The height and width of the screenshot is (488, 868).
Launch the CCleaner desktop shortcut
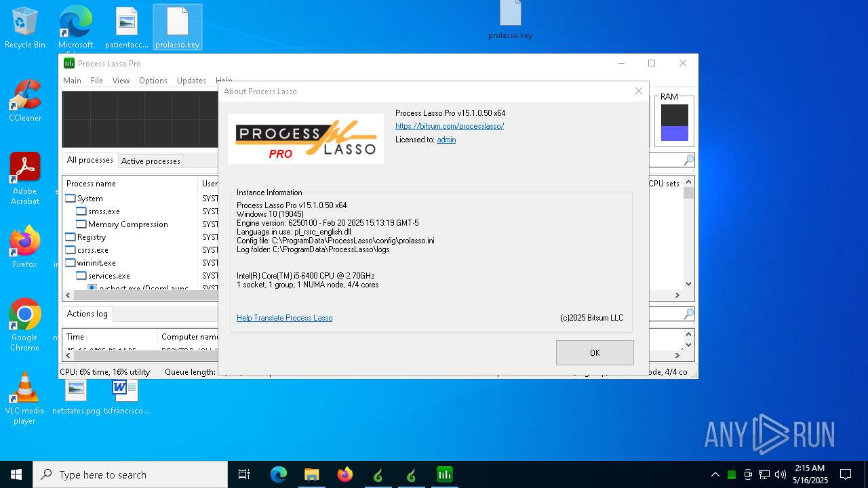point(24,101)
